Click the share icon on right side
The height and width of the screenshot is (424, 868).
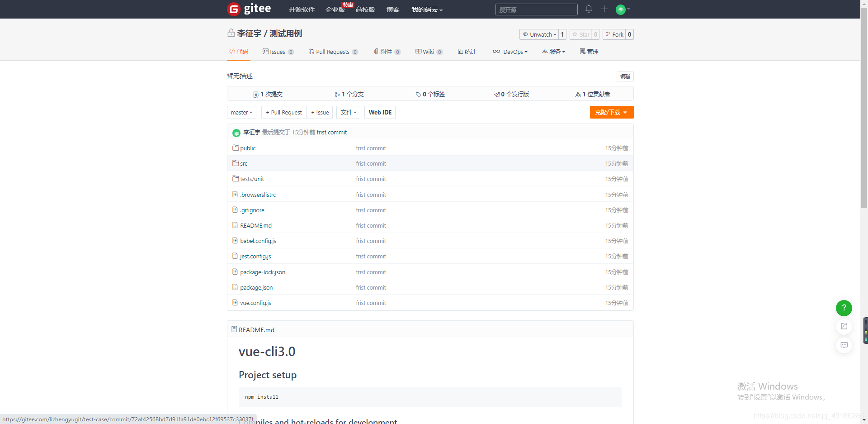[844, 326]
